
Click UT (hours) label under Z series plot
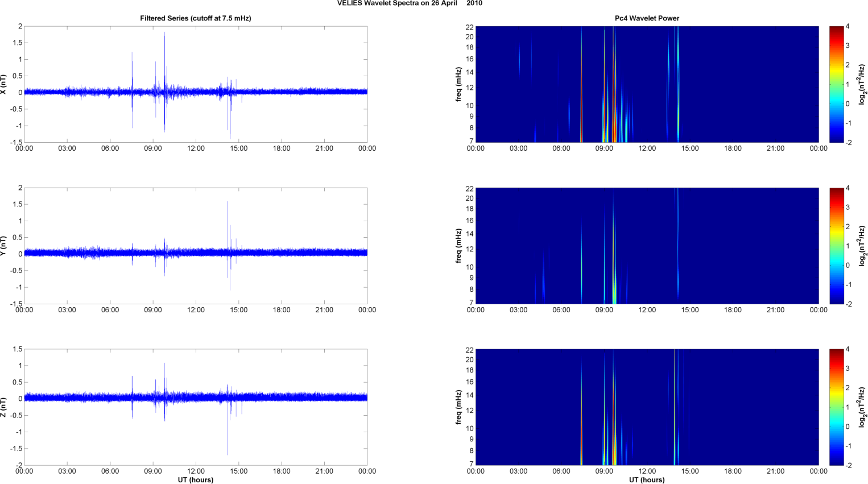point(195,479)
